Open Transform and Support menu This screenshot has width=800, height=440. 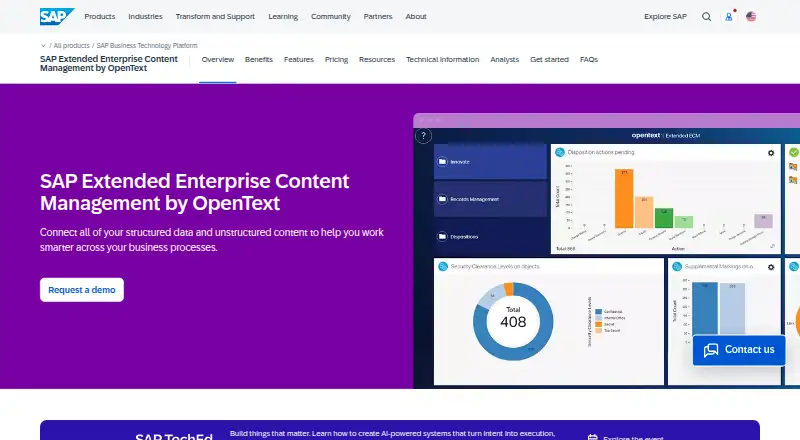pyautogui.click(x=215, y=16)
